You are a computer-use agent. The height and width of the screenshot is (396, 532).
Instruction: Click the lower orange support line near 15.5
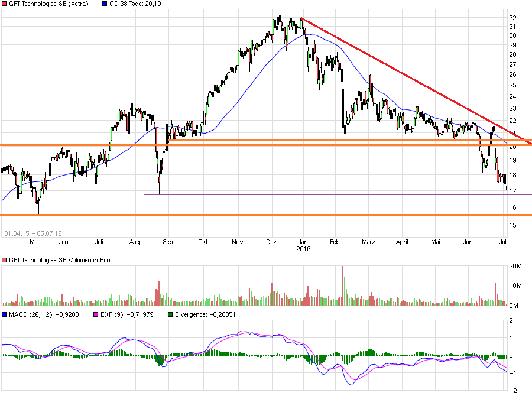[x=266, y=215]
